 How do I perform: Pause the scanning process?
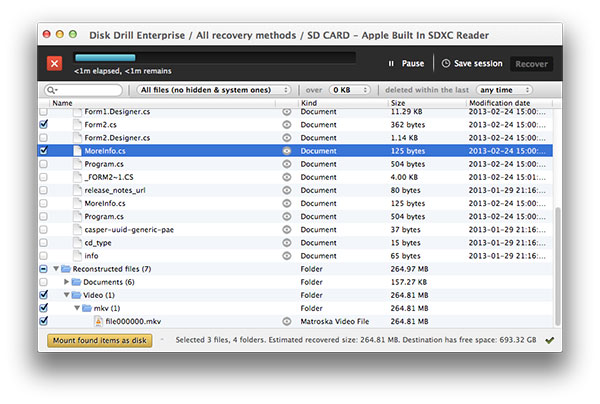(x=406, y=64)
